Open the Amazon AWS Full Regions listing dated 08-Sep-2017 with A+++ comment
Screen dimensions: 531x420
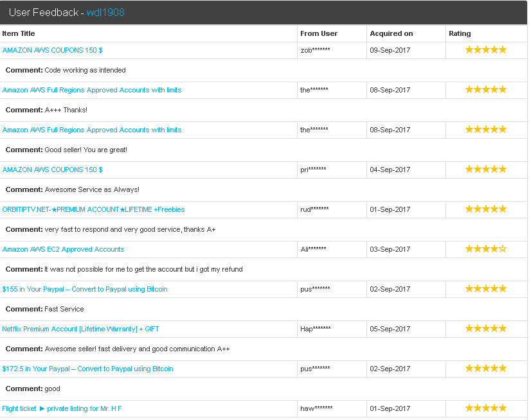tap(92, 90)
